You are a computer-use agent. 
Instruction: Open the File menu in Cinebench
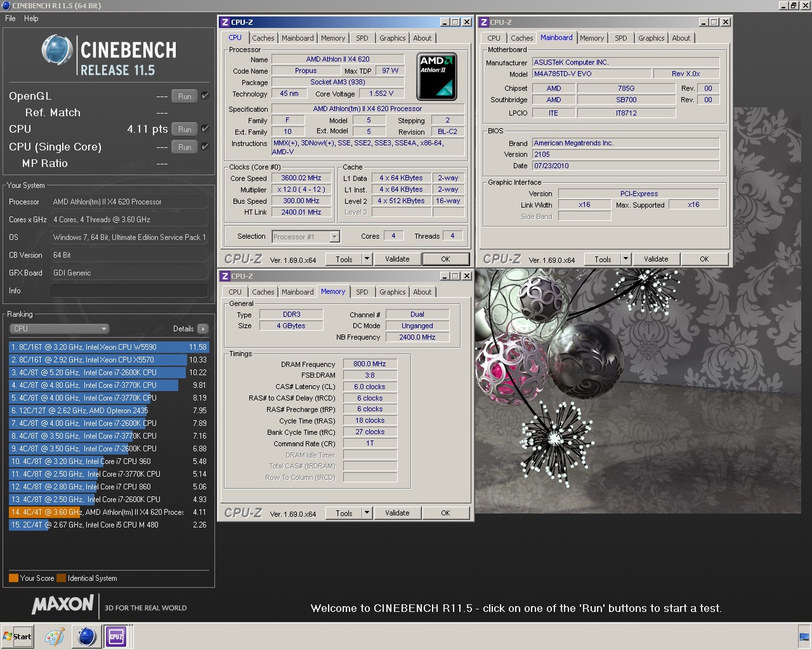pyautogui.click(x=10, y=18)
